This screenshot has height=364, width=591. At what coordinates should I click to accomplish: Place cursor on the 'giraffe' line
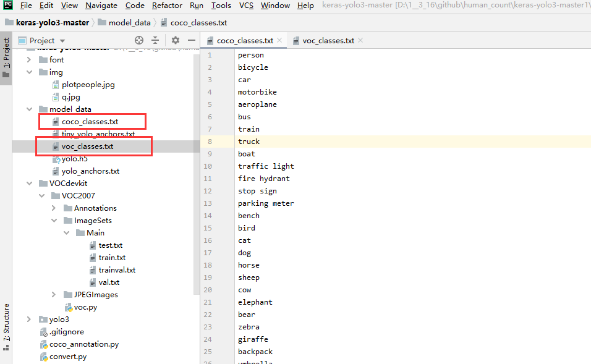[253, 339]
